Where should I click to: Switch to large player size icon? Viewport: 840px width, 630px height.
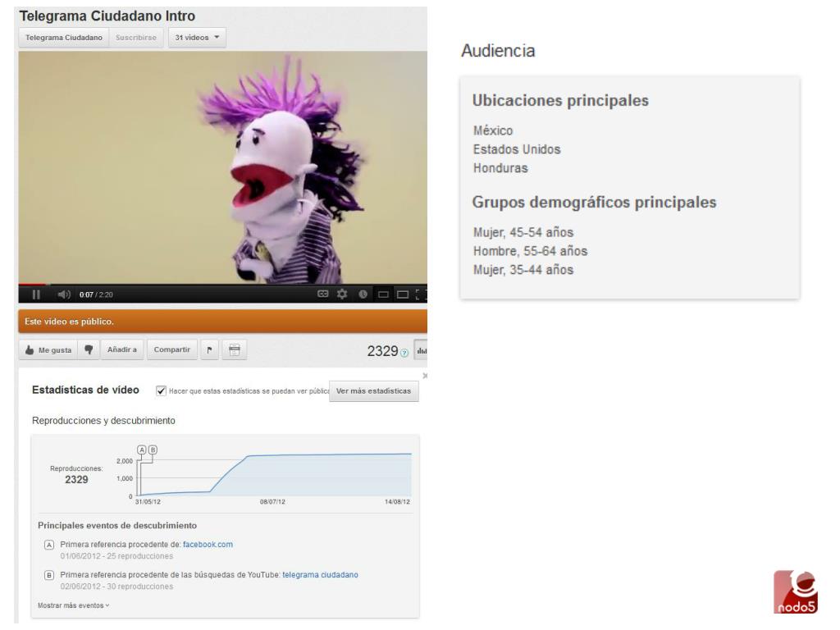(x=402, y=294)
